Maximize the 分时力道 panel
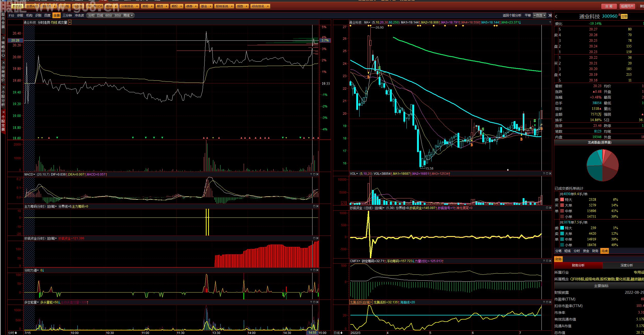 click(x=314, y=270)
